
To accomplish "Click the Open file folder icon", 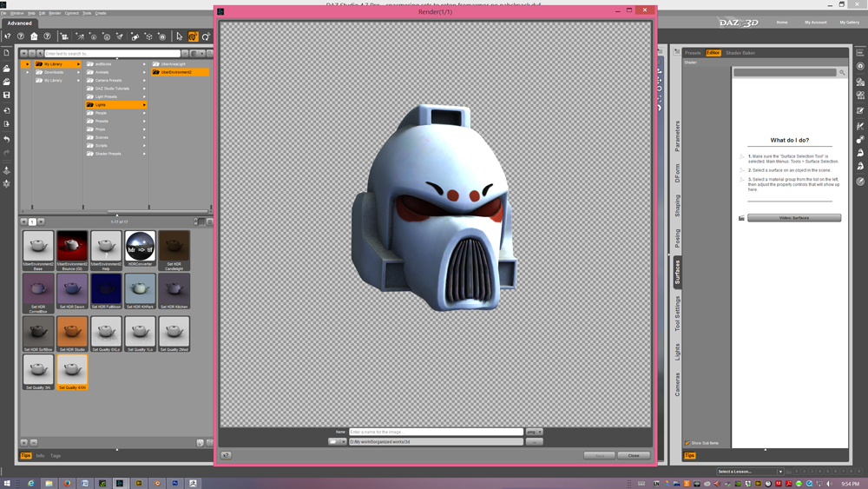I will click(x=7, y=68).
